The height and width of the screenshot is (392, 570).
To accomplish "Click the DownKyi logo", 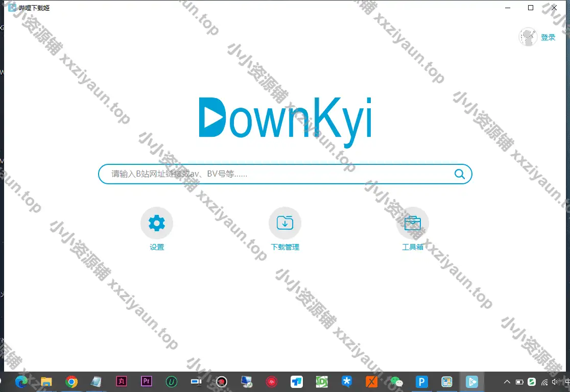I will (285, 117).
